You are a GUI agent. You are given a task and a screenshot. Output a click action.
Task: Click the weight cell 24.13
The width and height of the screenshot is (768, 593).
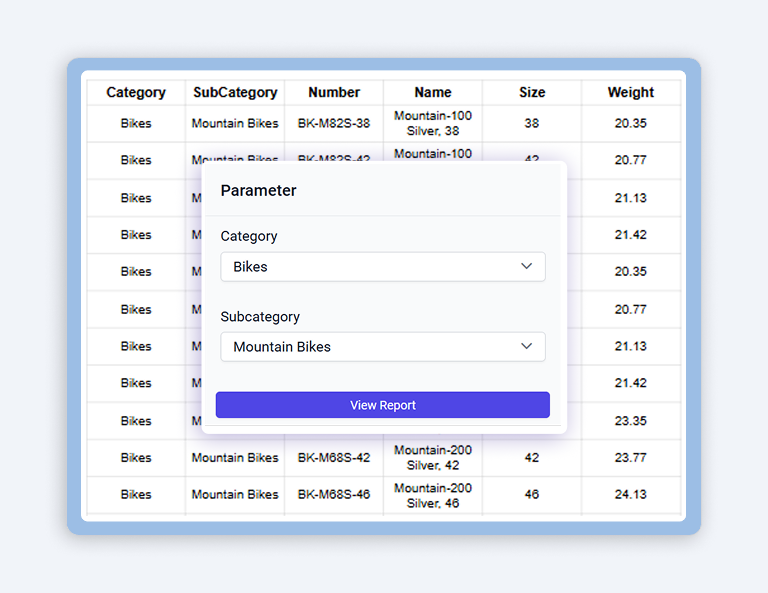(631, 495)
